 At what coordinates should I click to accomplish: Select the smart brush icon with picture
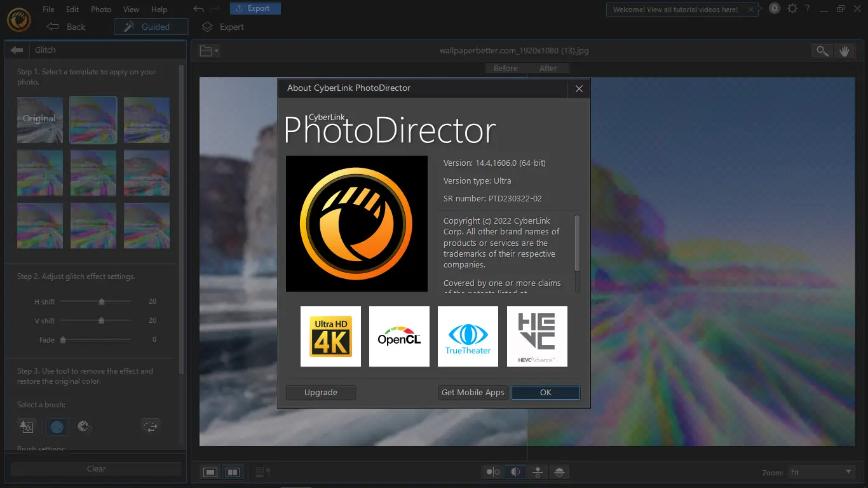pos(26,426)
